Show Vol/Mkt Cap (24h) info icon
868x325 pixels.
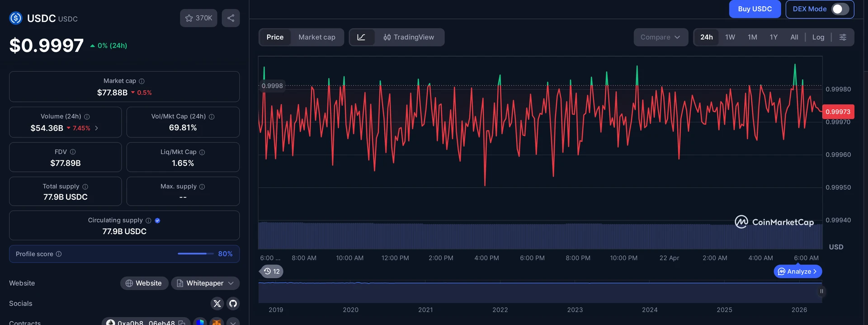pyautogui.click(x=212, y=117)
